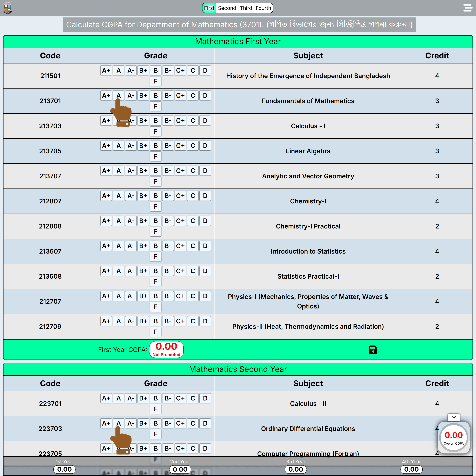Viewport: 476px width, 476px height.
Task: Click the First Year CGPA 0.00 badge
Action: 166,349
